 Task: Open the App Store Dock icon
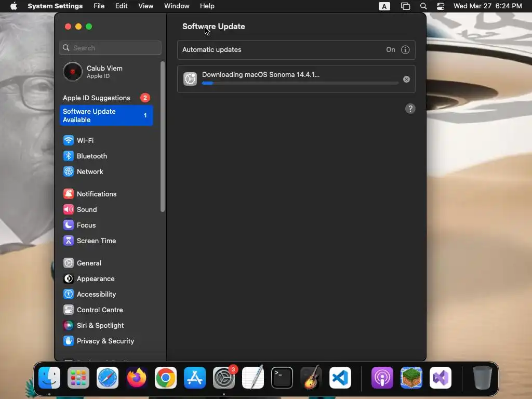195,378
